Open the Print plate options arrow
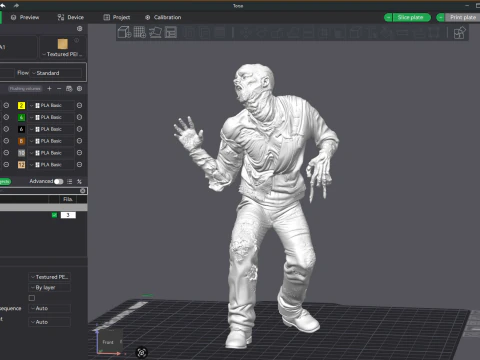The height and width of the screenshot is (360, 480). point(441,17)
